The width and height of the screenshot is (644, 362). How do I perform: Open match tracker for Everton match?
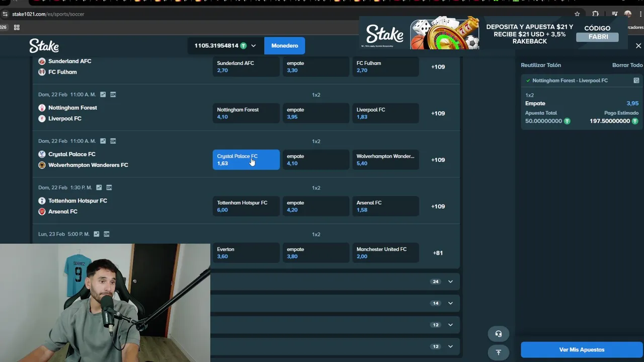107,234
